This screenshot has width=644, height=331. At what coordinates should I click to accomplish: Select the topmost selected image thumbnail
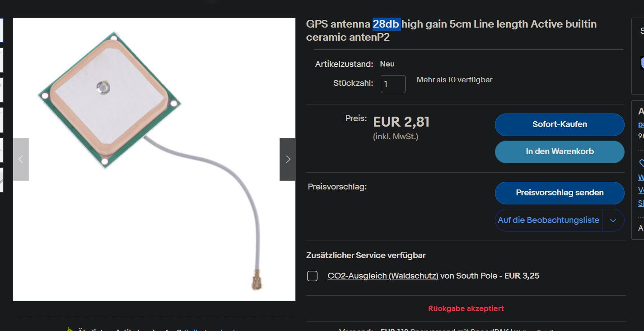click(1, 30)
